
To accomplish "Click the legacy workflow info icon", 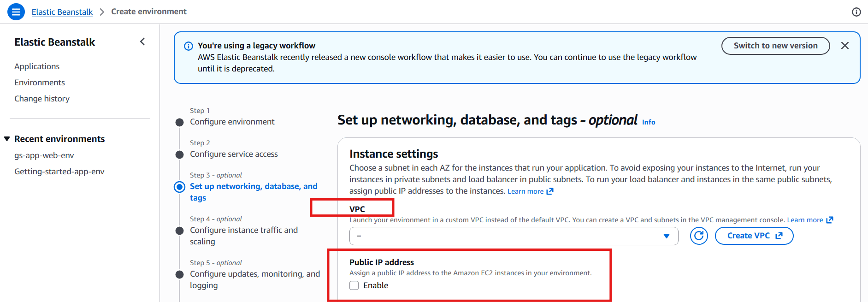I will pyautogui.click(x=189, y=46).
